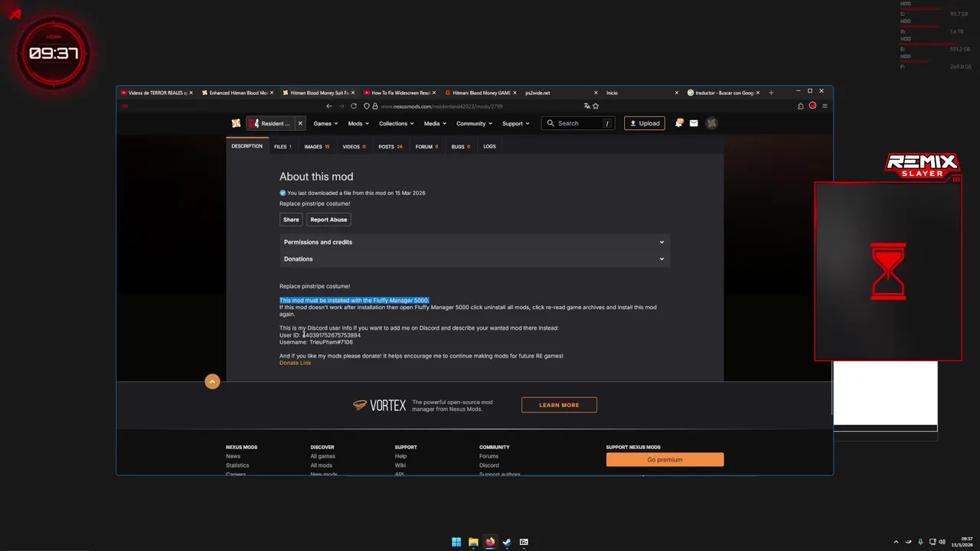Viewport: 980px width, 551px height.
Task: Click the Upload button
Action: point(644,123)
